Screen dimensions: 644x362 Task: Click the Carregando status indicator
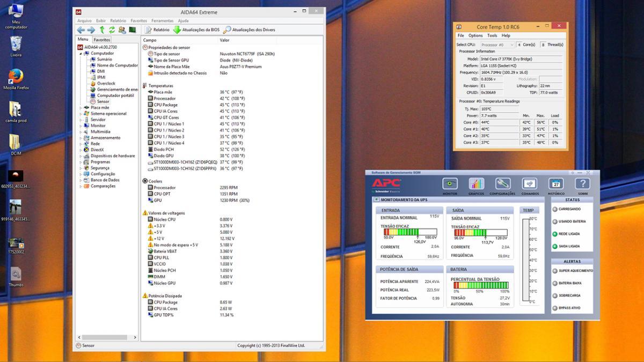(x=555, y=209)
